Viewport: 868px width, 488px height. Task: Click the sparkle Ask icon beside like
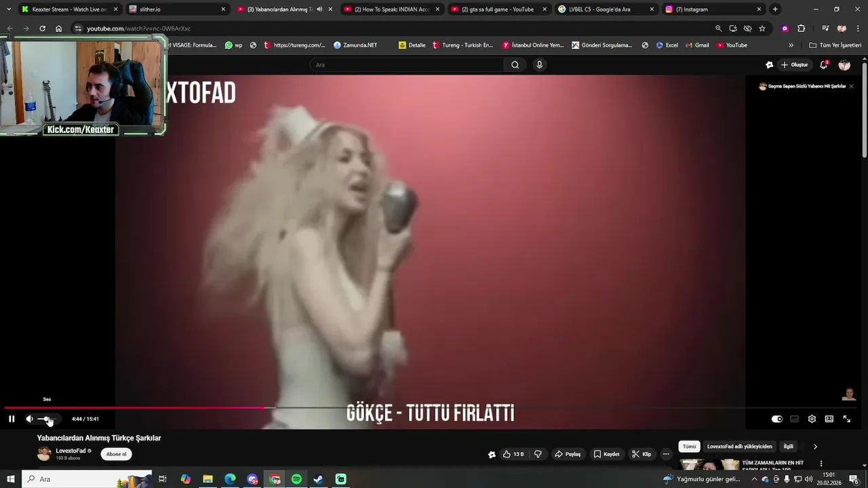point(492,454)
